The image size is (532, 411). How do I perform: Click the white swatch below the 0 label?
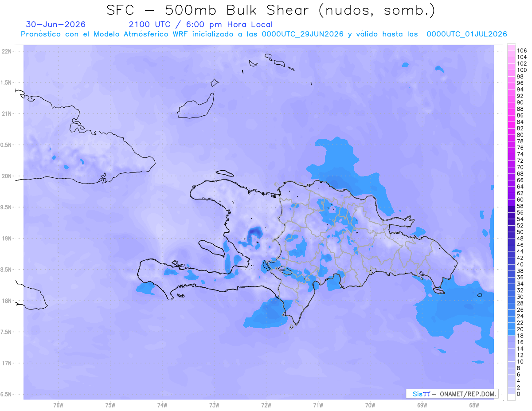(511, 398)
